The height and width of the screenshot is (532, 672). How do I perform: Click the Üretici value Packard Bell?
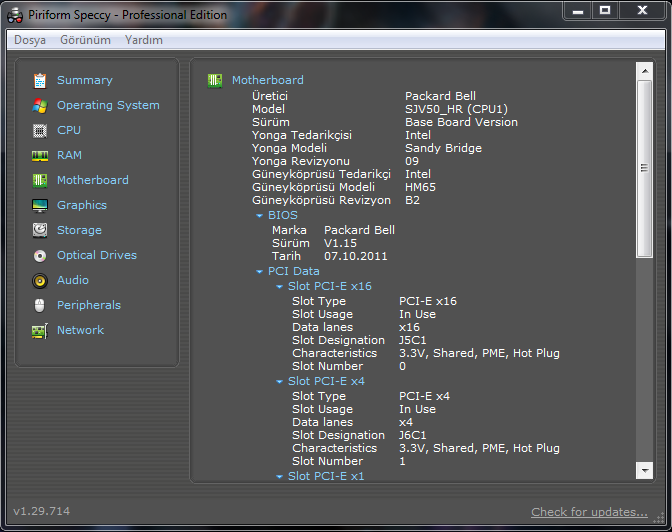click(441, 96)
